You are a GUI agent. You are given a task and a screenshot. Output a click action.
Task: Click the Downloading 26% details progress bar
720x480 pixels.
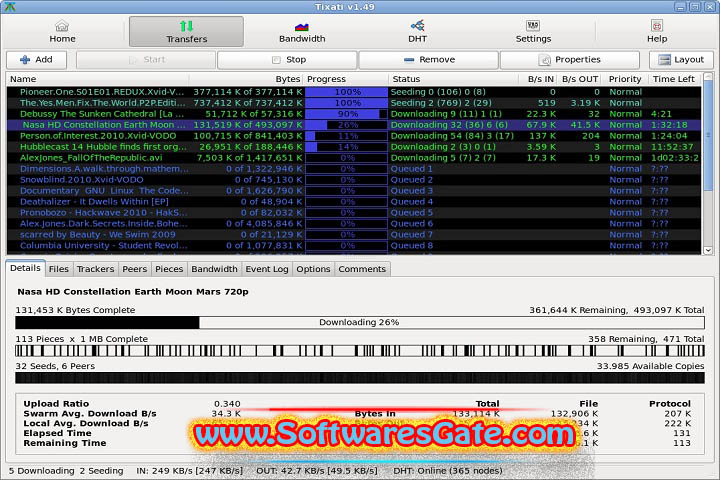tap(360, 322)
